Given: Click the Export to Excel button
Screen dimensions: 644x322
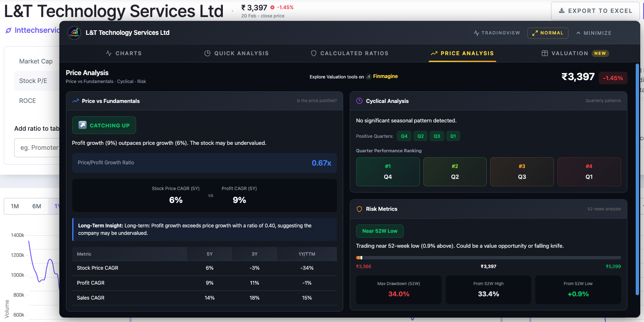Looking at the screenshot, I should 595,10.
